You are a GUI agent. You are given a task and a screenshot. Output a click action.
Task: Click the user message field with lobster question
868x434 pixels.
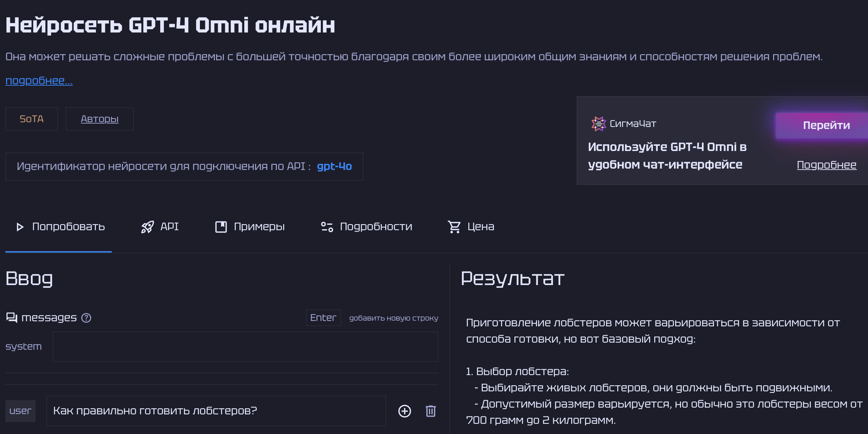click(216, 411)
